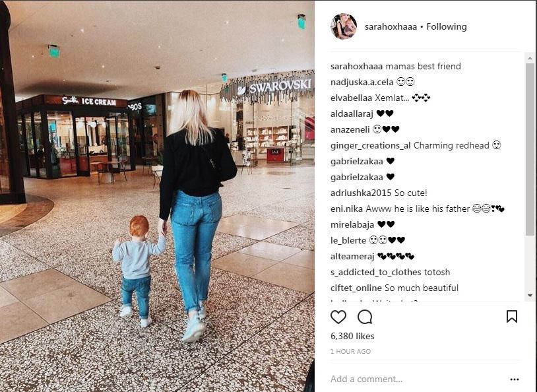537x392 pixels.
Task: Open ciftet_online commenter profile
Action: tap(356, 288)
